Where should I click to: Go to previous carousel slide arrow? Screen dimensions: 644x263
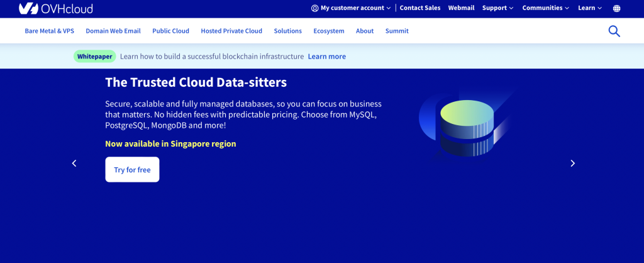pyautogui.click(x=74, y=163)
